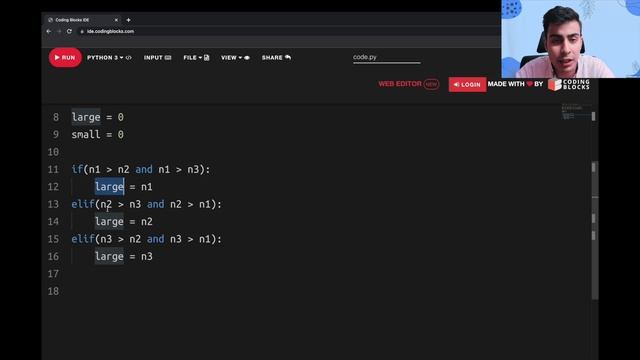640x360 pixels.
Task: Close the Coding Blocks IDE browser tab
Action: 116,20
